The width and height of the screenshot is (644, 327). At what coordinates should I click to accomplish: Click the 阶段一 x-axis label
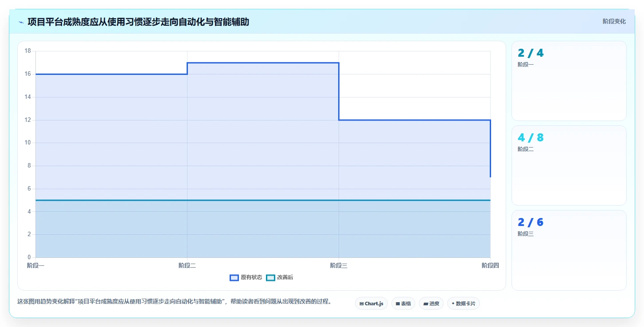(x=35, y=265)
